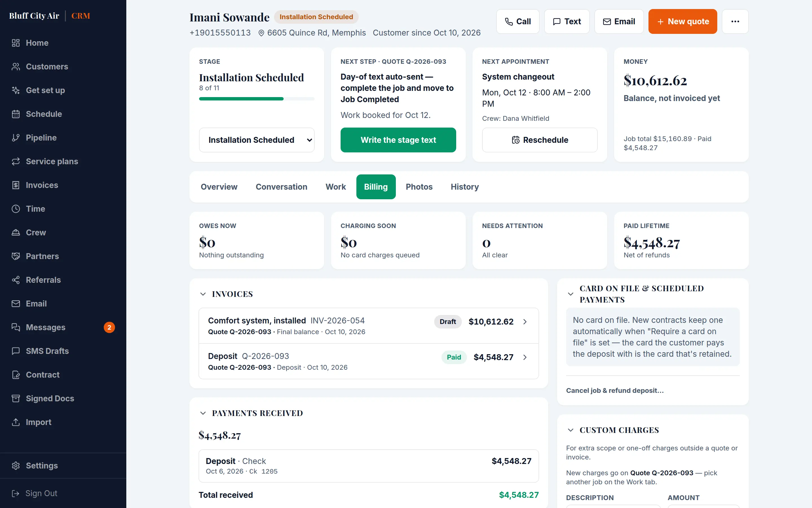Collapse the Invoices section
This screenshot has width=812, height=508.
[x=203, y=294]
